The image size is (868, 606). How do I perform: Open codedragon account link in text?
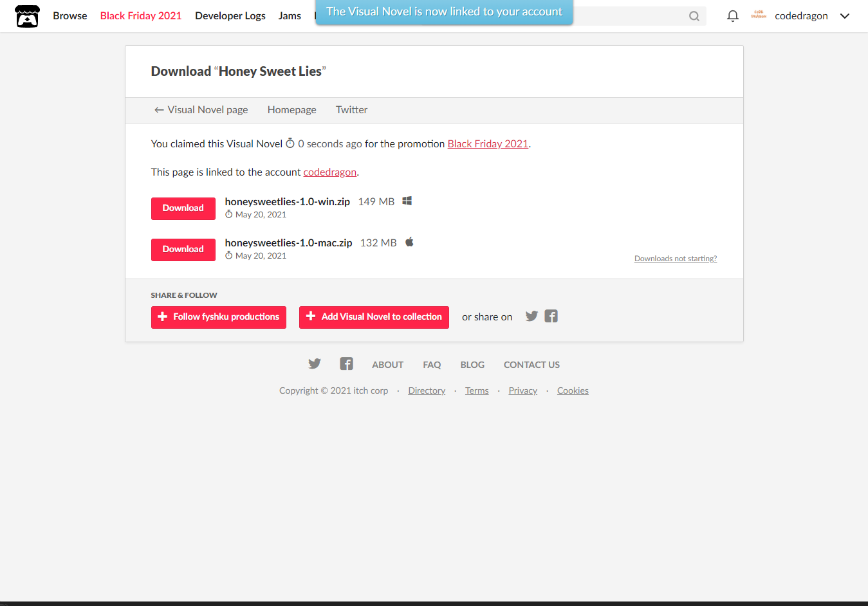click(330, 172)
